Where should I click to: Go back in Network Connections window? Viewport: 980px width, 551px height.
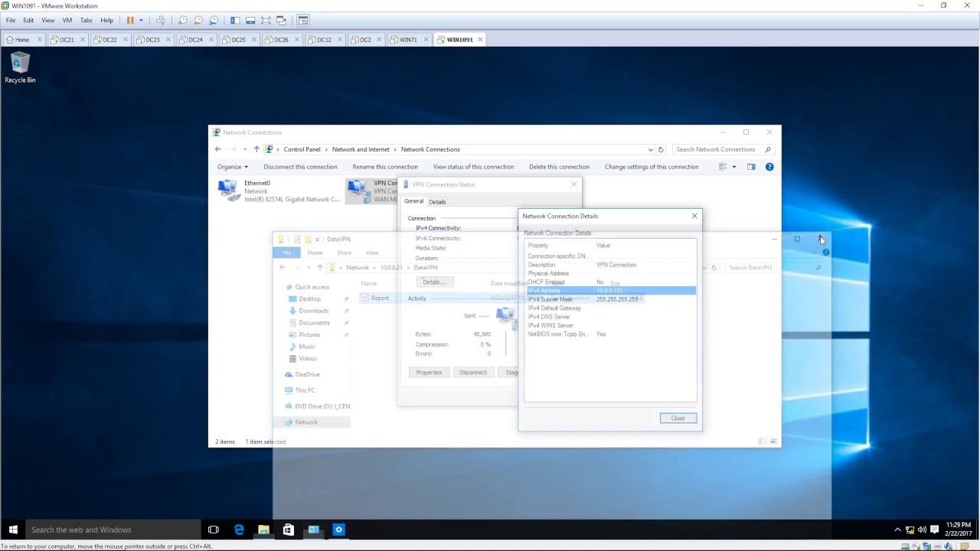(x=218, y=149)
